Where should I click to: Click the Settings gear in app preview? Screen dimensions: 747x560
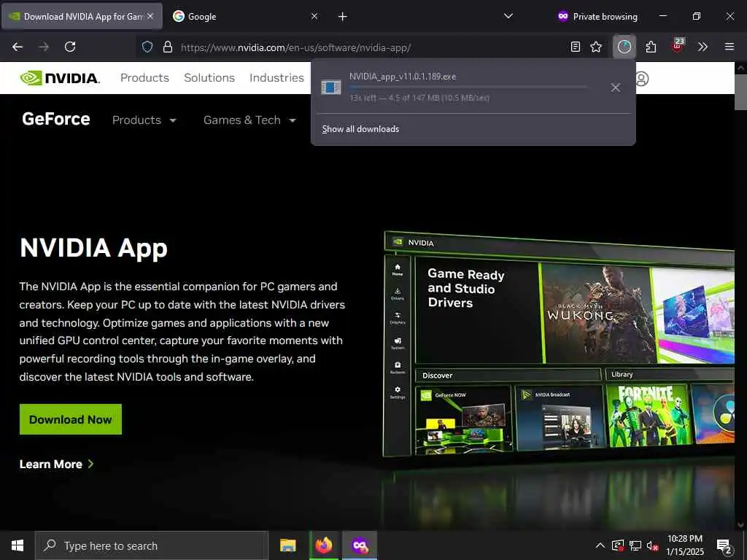[x=398, y=392]
